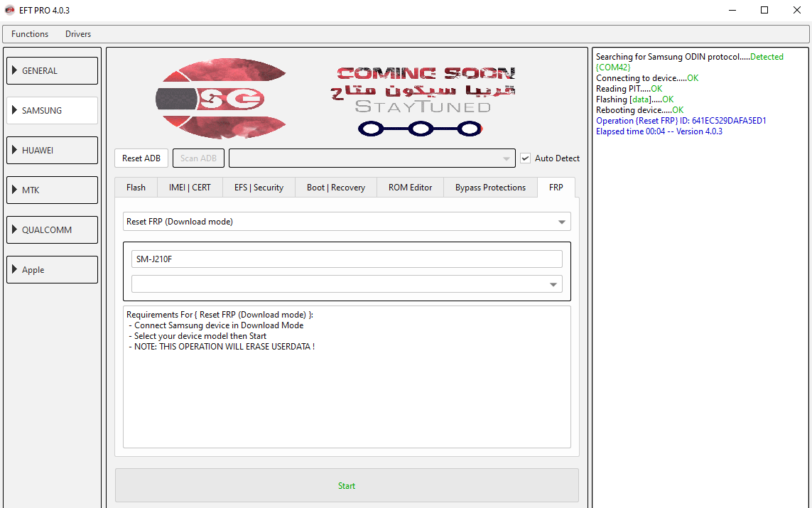Screen dimensions: 812x508
Task: Click the SG logo banner image
Action: tap(221, 98)
